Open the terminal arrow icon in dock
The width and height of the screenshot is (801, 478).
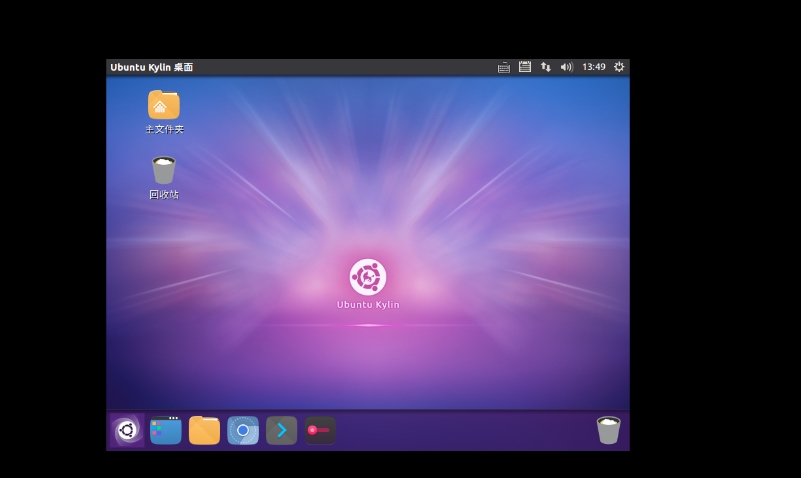point(281,430)
